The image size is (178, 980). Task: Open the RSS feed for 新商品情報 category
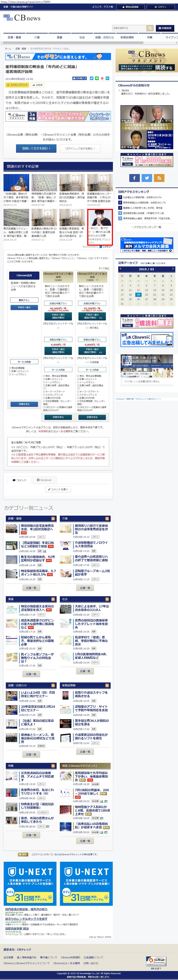click(x=107, y=686)
